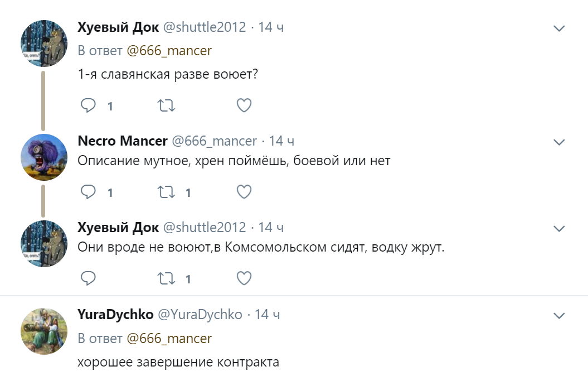Reply to Necro Mancer's tweet
Image resolution: width=588 pixels, height=381 pixels.
89,192
